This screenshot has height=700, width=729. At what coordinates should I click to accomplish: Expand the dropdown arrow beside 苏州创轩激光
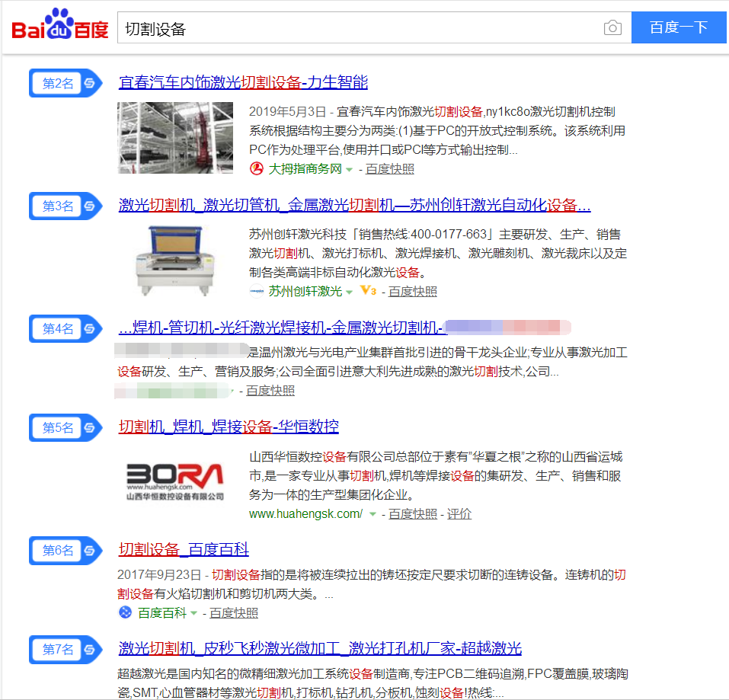click(349, 292)
